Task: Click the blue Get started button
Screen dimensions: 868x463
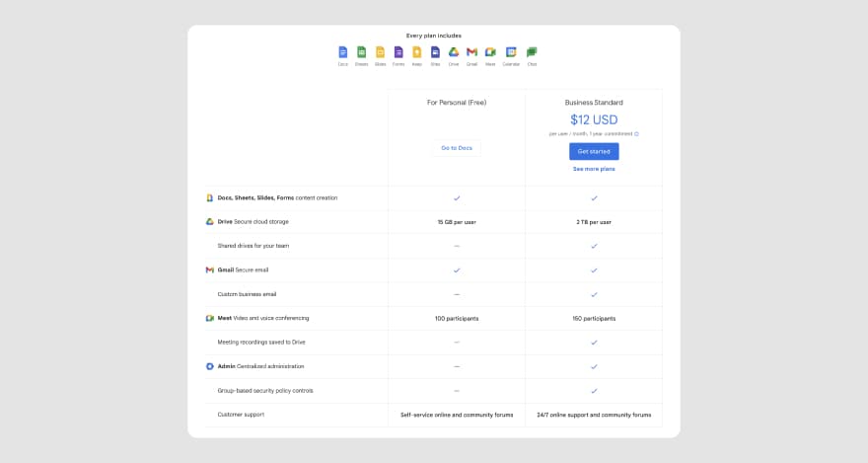Action: click(594, 151)
